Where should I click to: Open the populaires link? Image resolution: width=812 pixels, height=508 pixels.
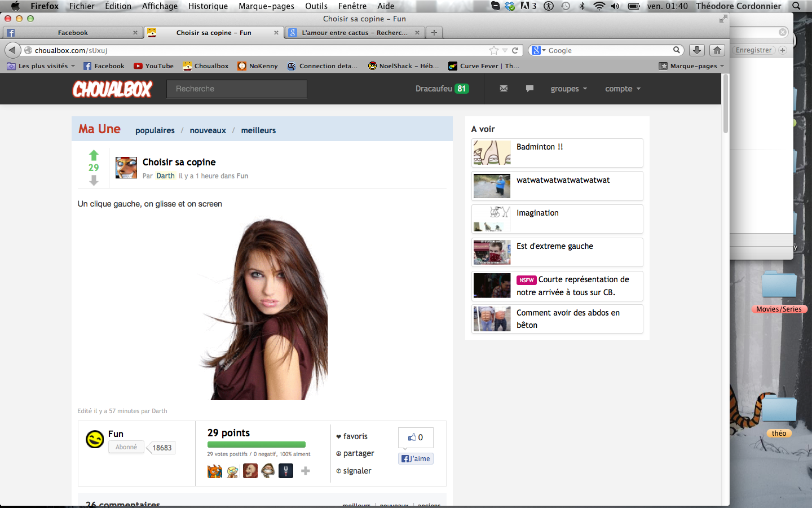155,130
